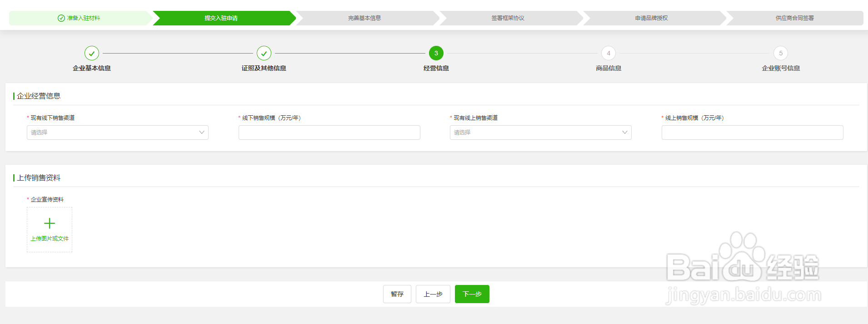Click step 5 circle for 企业账号信息

click(781, 53)
